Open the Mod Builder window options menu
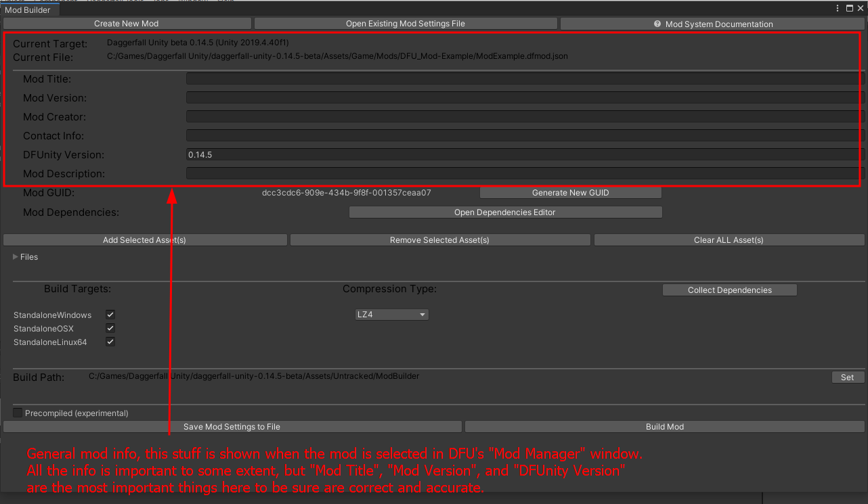Image resolution: width=868 pixels, height=504 pixels. pos(839,8)
